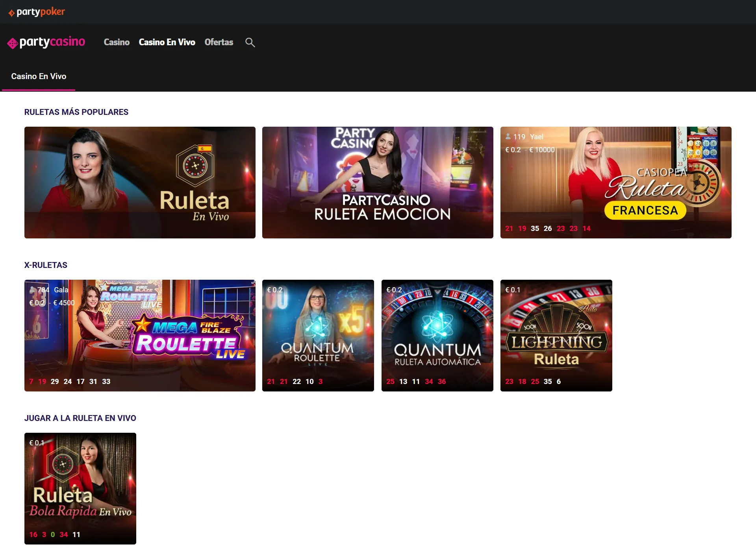Click last result 14 on Casiopea card
The image size is (756, 550).
[x=587, y=229]
